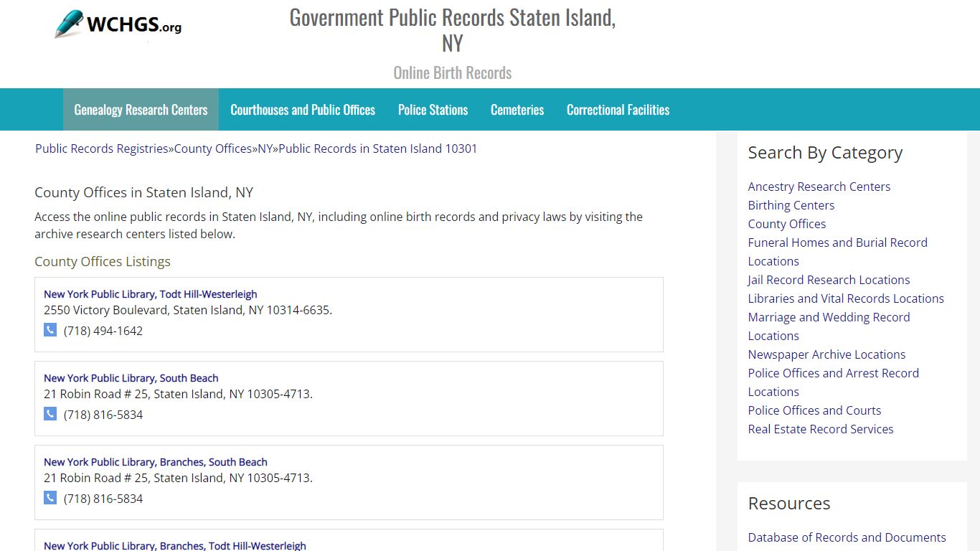
Task: Open Public Records in Staten Island 10301 breadcrumb
Action: 378,149
